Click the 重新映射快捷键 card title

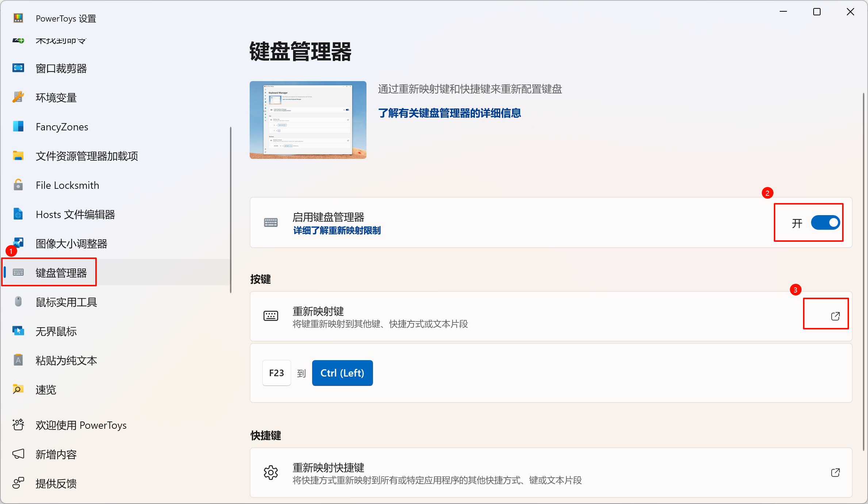point(329,467)
